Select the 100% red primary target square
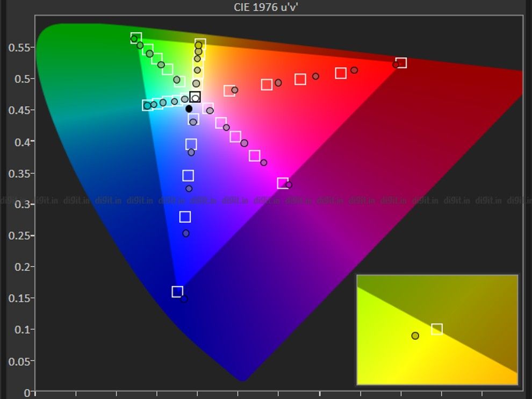 pos(401,63)
